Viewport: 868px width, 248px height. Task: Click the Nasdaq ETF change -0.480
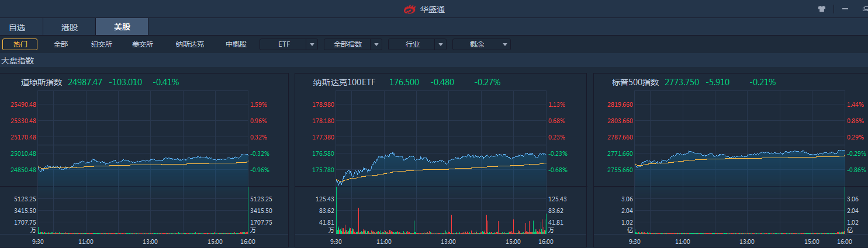[x=442, y=82]
